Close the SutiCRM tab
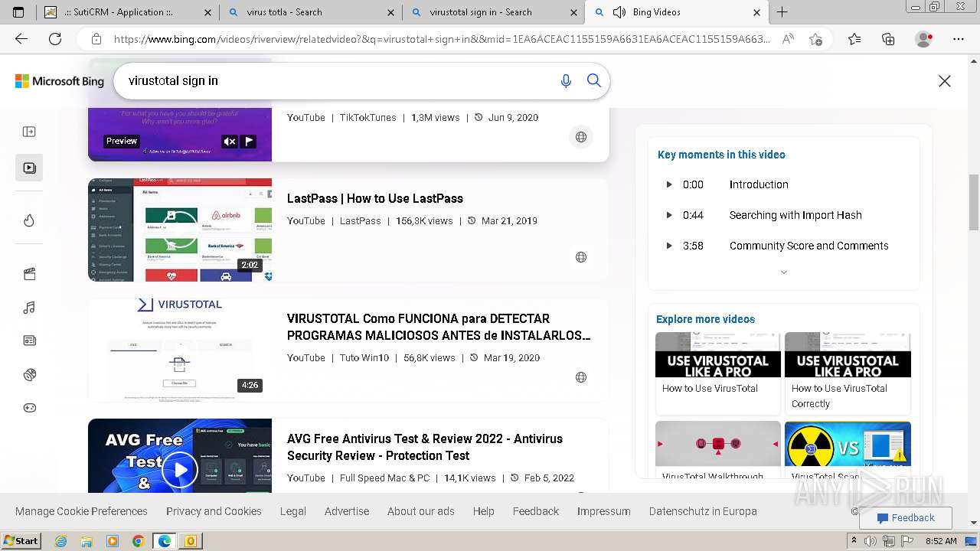980x551 pixels. 207,12
